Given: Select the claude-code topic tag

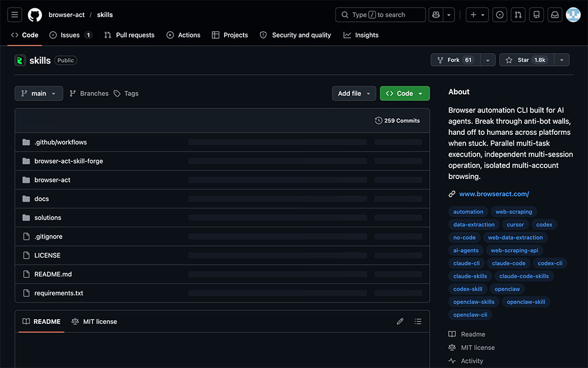Looking at the screenshot, I should point(509,263).
